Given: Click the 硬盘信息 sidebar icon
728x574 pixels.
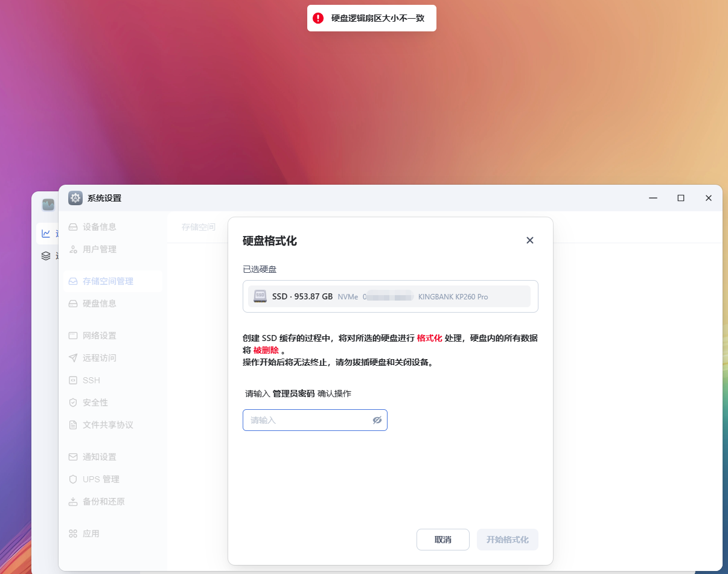Looking at the screenshot, I should pyautogui.click(x=73, y=304).
